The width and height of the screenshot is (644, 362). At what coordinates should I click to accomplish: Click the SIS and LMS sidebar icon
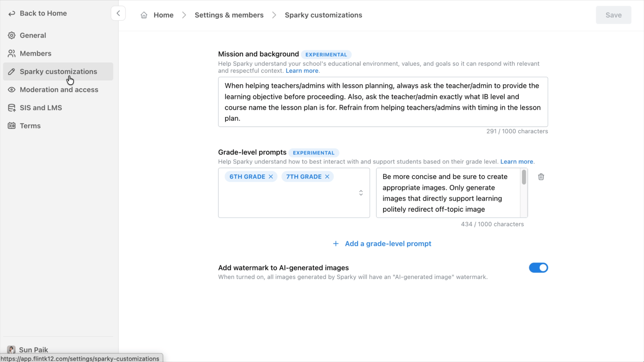pos(12,108)
